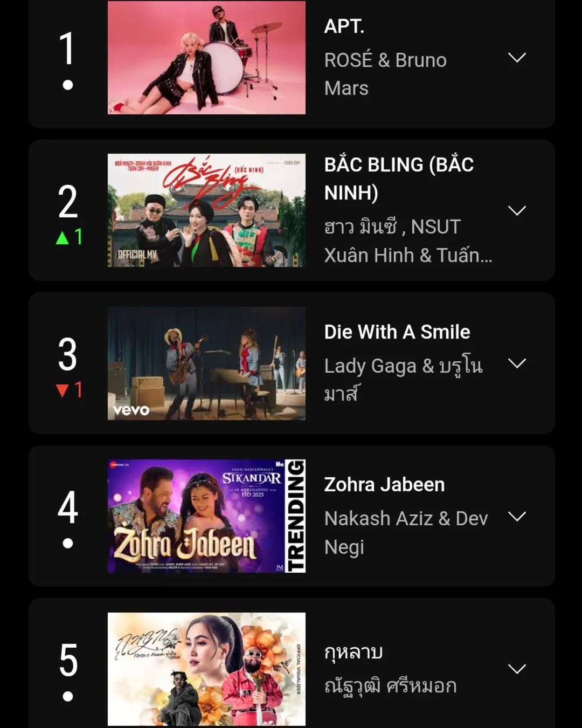This screenshot has width=582, height=728.
Task: Select the Zohra Jabeen song title
Action: [384, 484]
